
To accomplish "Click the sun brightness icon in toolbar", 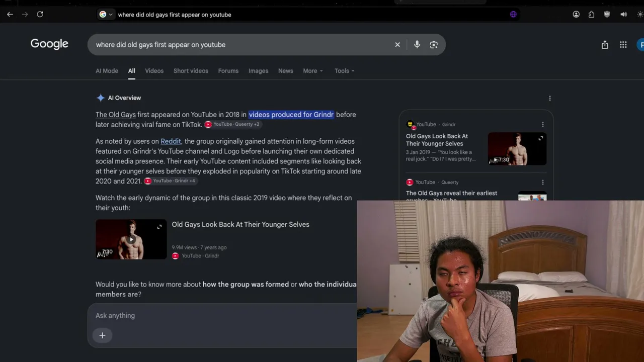I will pos(640,15).
